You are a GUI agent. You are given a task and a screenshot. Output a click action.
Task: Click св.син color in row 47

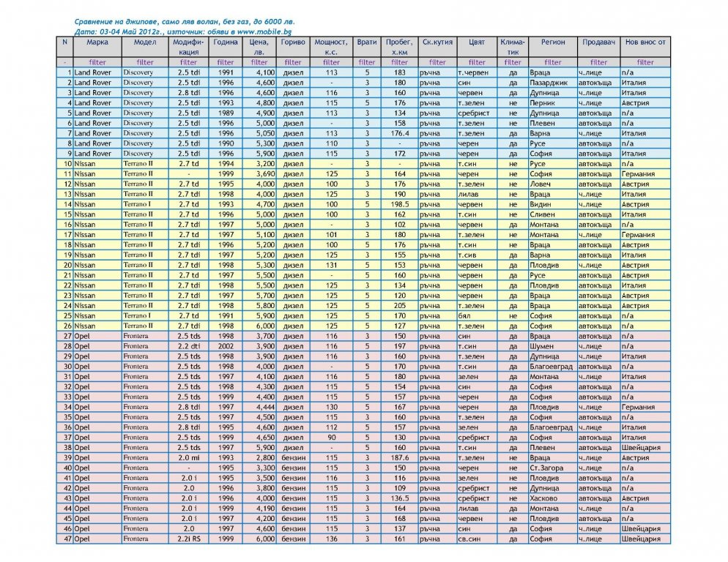(x=469, y=539)
